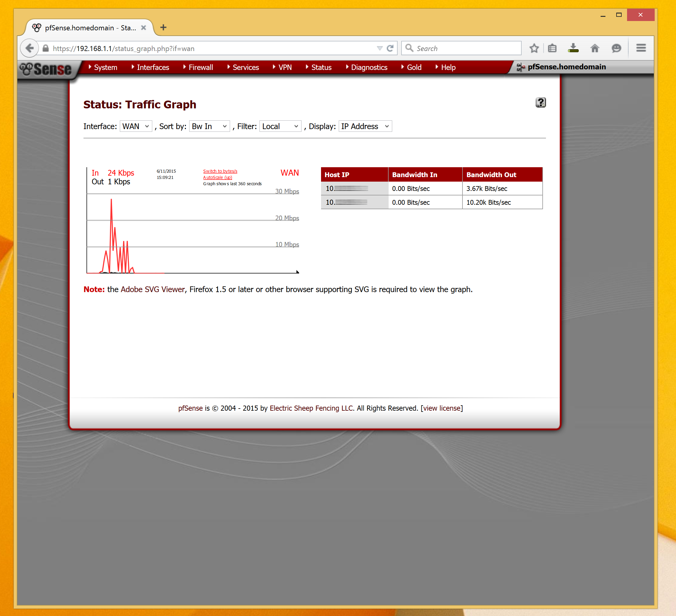Open the Firefox hamburger menu
The height and width of the screenshot is (616, 676).
tap(641, 48)
